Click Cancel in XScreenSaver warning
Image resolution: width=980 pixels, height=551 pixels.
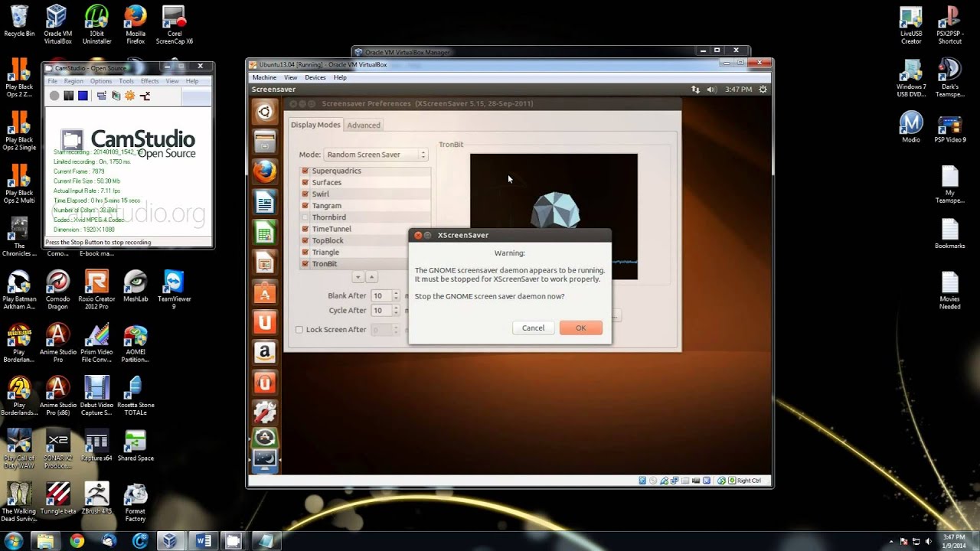(x=533, y=328)
